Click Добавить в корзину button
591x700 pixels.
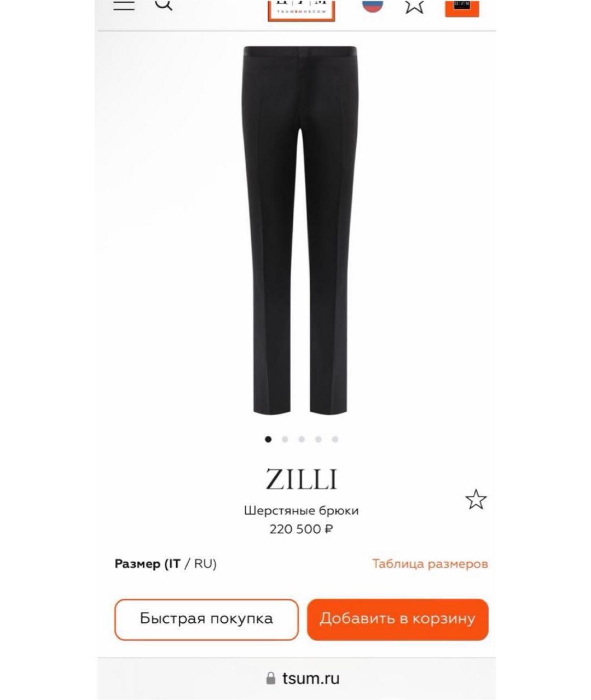(397, 619)
